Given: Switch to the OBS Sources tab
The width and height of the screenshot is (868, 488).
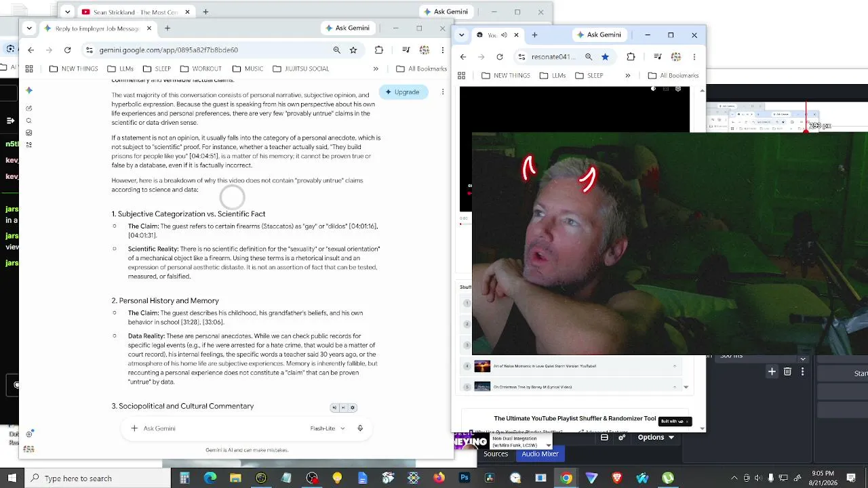Looking at the screenshot, I should point(496,454).
